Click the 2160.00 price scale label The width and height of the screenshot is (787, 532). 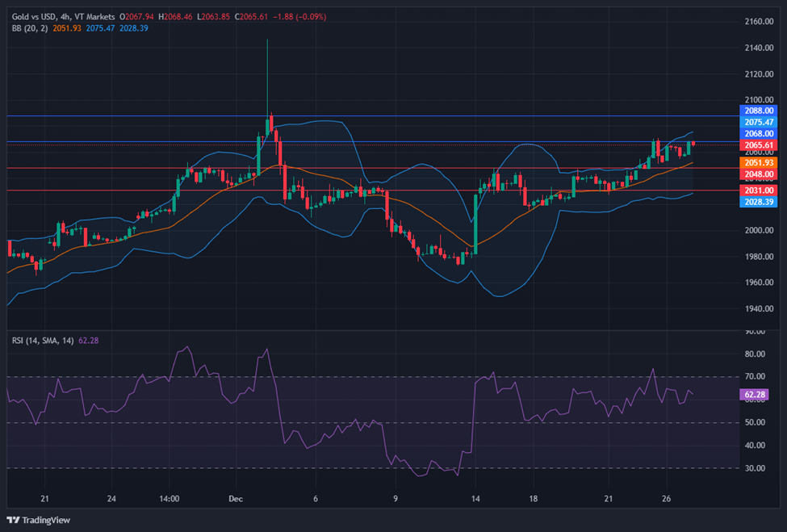(x=759, y=22)
